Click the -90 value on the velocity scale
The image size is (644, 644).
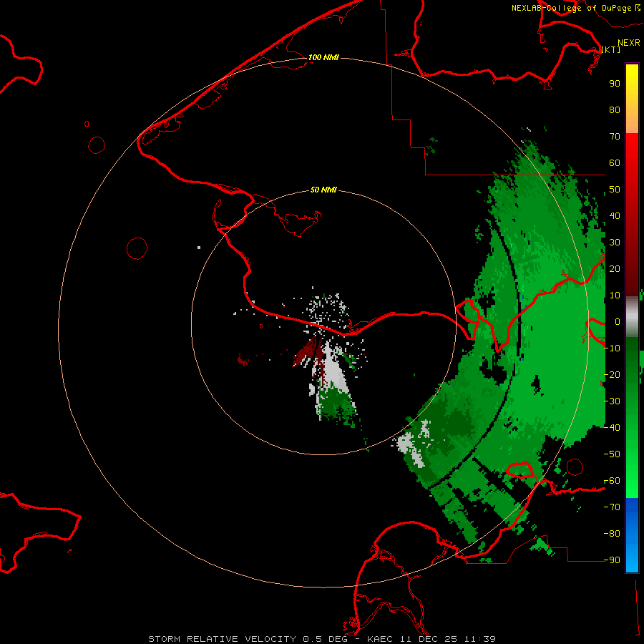coord(612,560)
